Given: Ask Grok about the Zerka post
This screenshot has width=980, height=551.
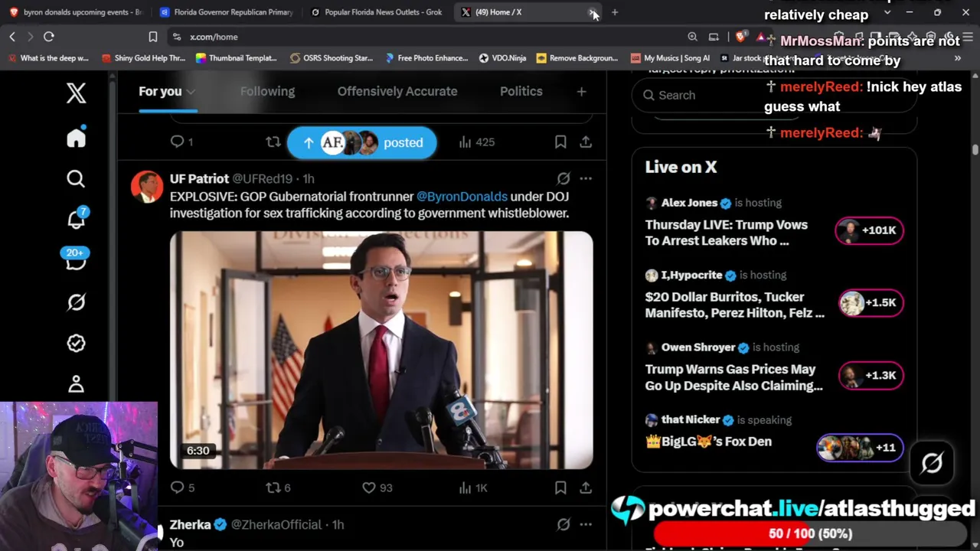Looking at the screenshot, I should click(x=563, y=524).
